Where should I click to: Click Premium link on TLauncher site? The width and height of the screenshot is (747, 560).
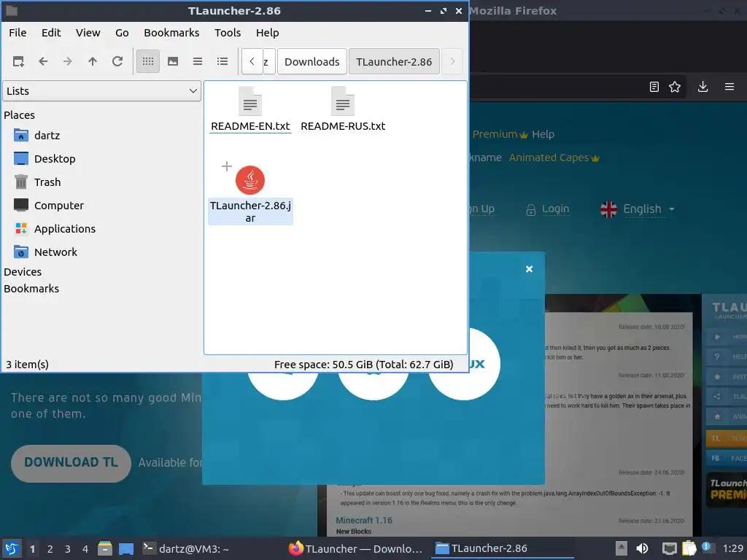[x=500, y=134]
